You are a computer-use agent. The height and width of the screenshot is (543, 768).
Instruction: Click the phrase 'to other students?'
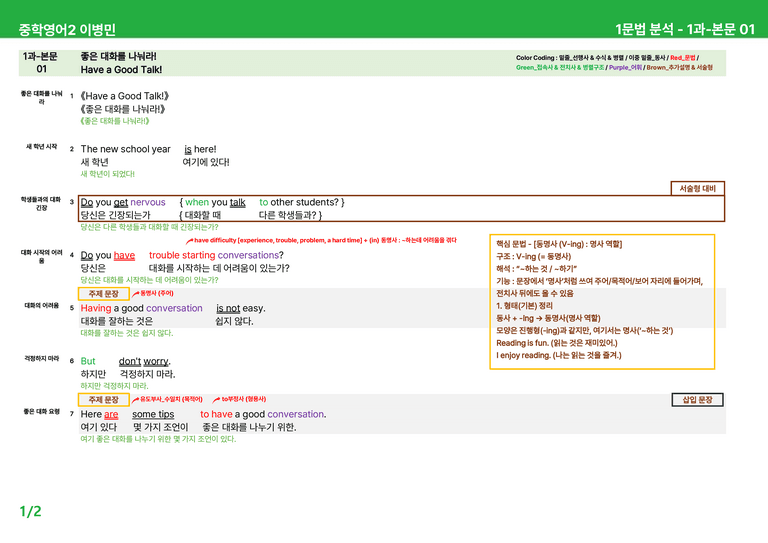point(299,202)
